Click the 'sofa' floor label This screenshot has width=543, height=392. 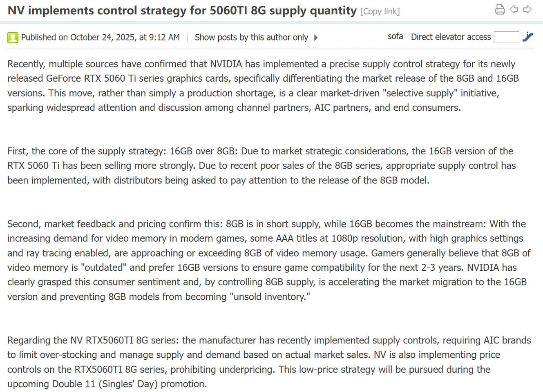tap(395, 36)
